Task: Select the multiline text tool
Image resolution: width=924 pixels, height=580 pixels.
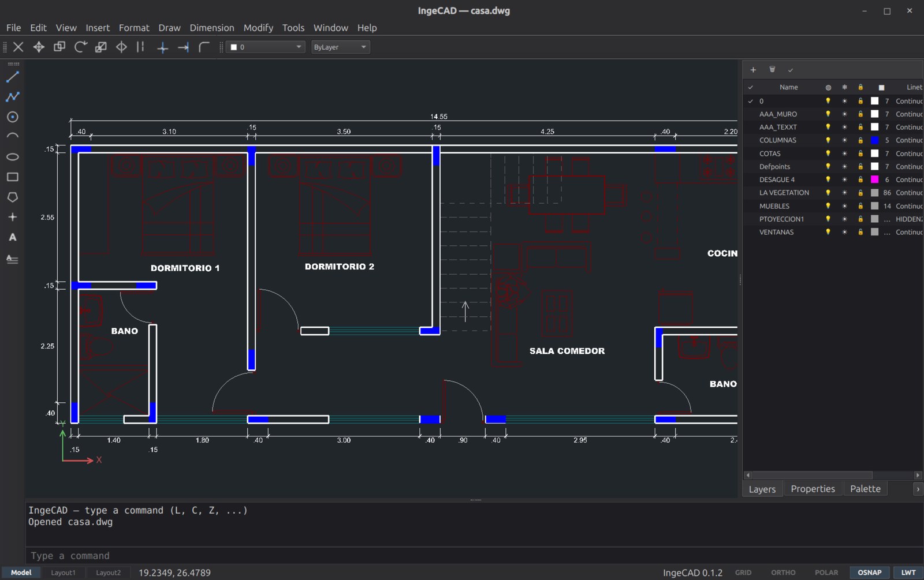Action: 13,259
